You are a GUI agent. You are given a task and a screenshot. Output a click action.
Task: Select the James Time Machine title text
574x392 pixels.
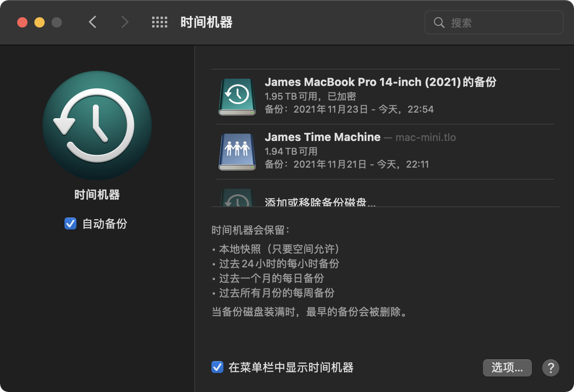tap(323, 137)
